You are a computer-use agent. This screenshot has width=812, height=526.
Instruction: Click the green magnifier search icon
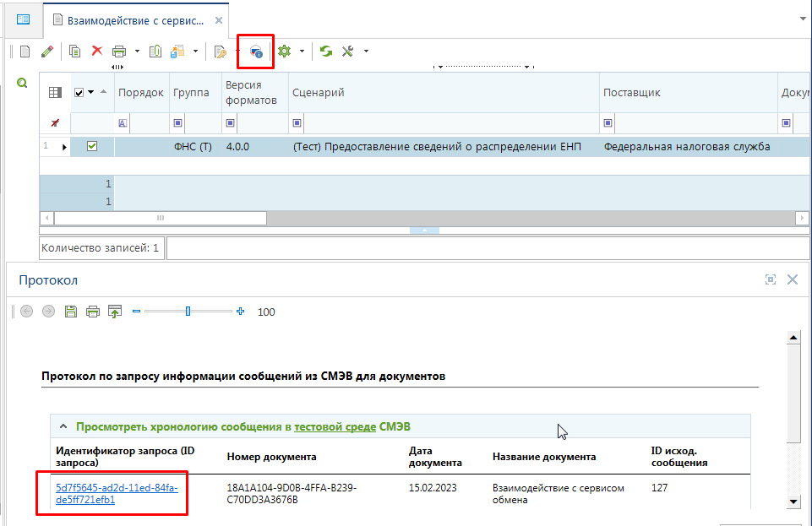22,83
